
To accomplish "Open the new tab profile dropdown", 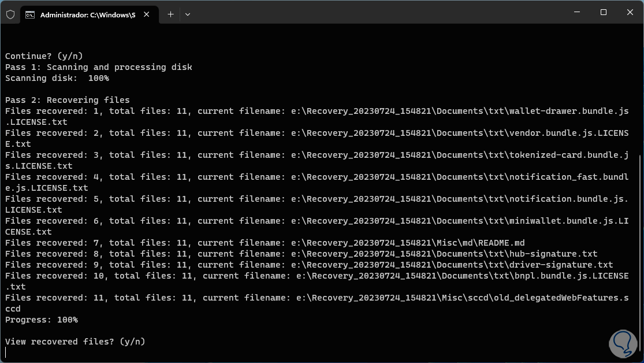I will tap(188, 14).
